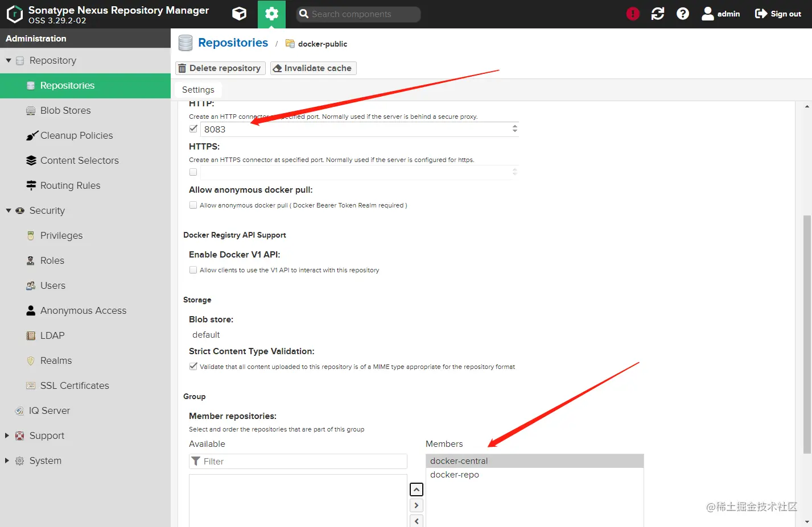Select Repositories in the sidebar

click(x=85, y=85)
